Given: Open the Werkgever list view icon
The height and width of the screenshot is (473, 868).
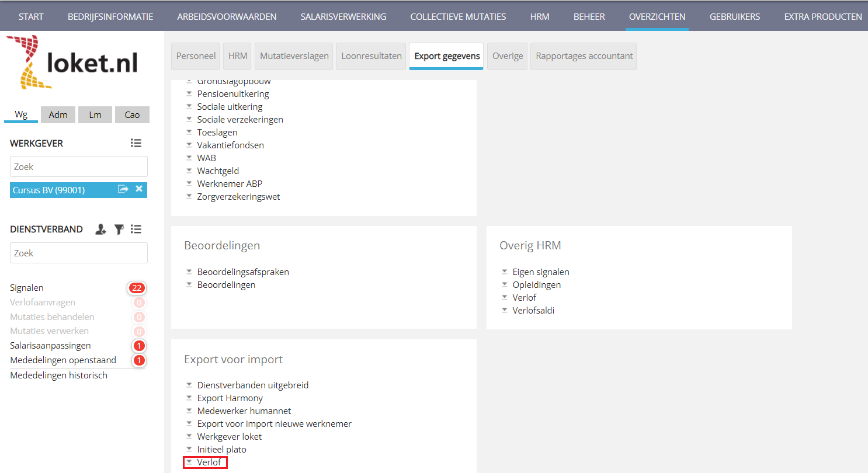Looking at the screenshot, I should 136,143.
